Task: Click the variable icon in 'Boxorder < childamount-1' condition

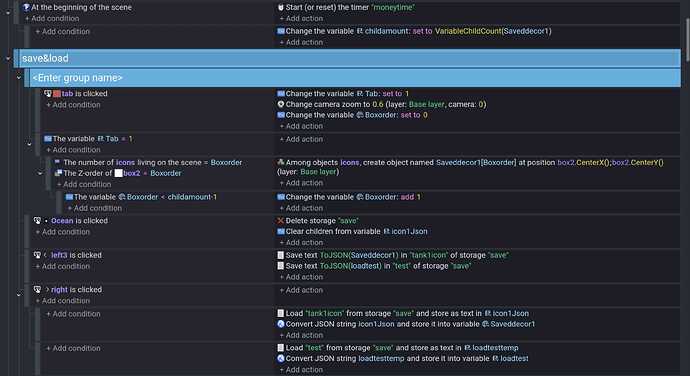Action: (x=69, y=197)
